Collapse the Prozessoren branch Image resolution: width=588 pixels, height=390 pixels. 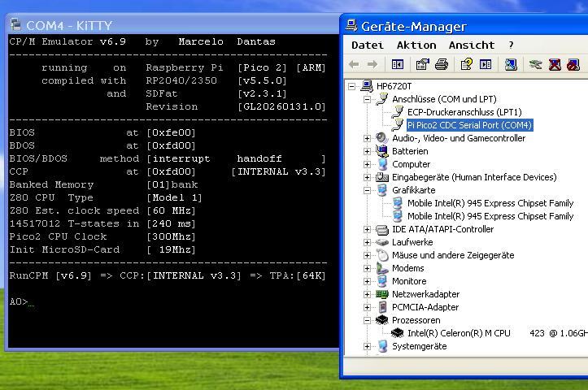coord(367,320)
